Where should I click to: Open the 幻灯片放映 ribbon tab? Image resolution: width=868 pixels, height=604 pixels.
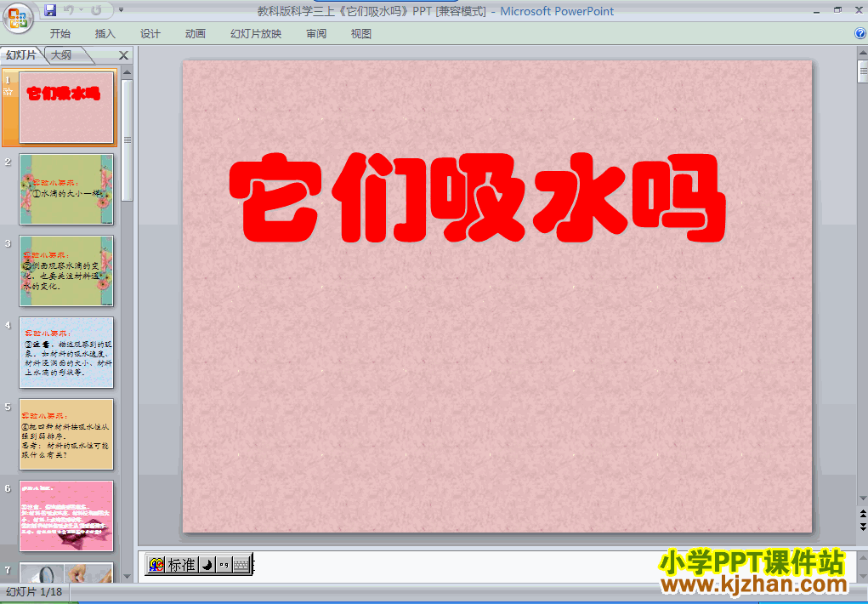pos(256,34)
